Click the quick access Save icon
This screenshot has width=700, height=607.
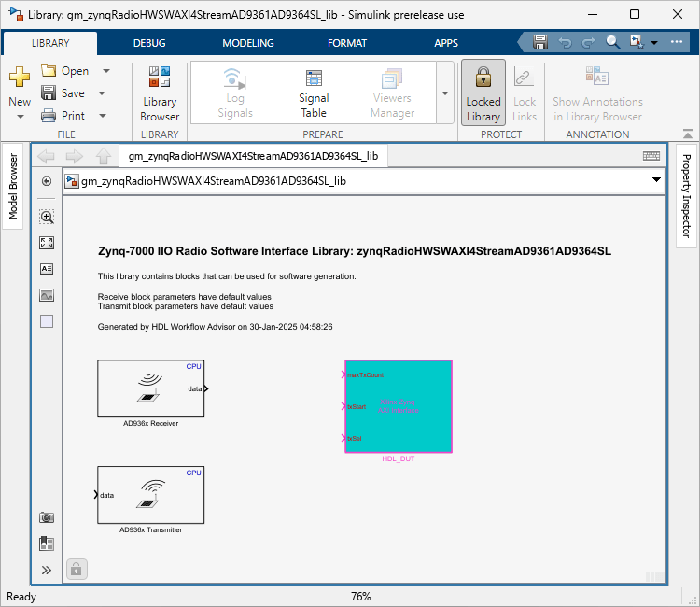click(540, 42)
